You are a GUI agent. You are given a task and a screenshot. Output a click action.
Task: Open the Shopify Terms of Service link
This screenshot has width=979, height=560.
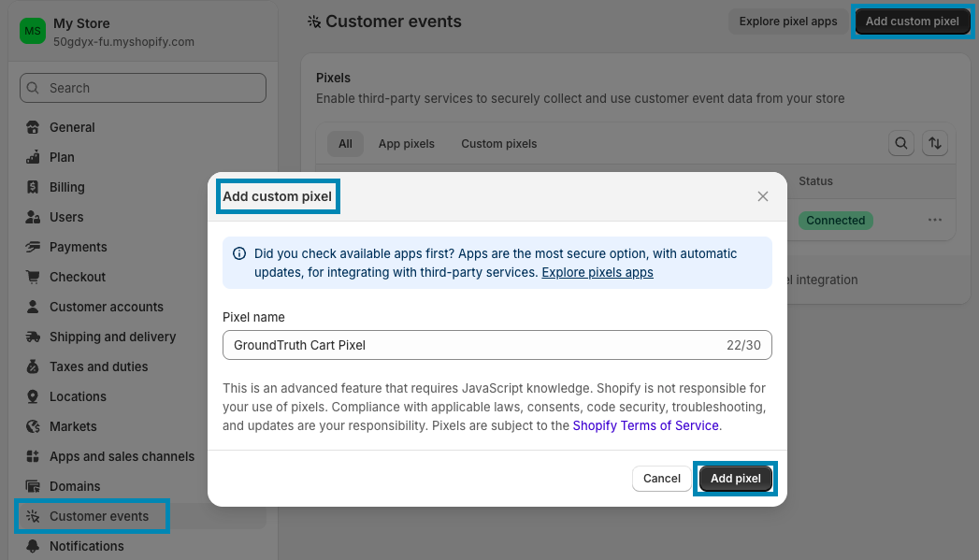point(645,425)
